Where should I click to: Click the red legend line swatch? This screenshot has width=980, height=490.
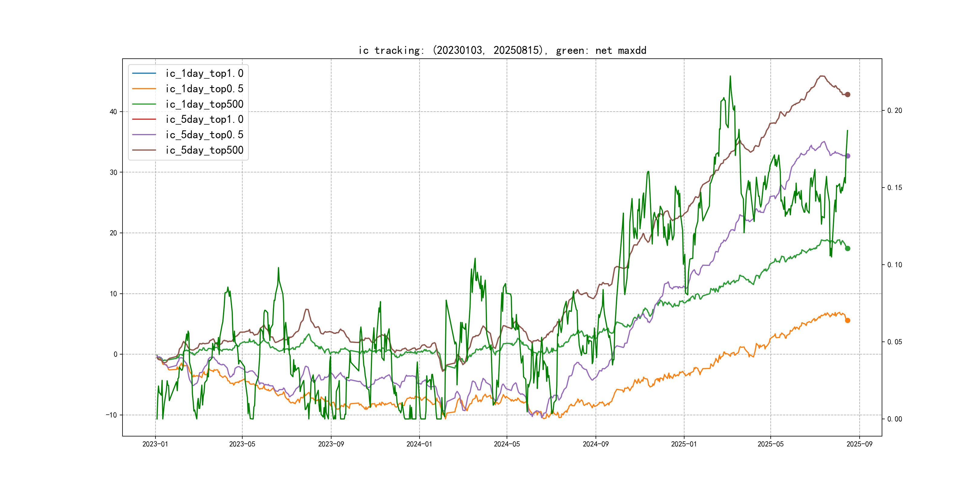144,119
